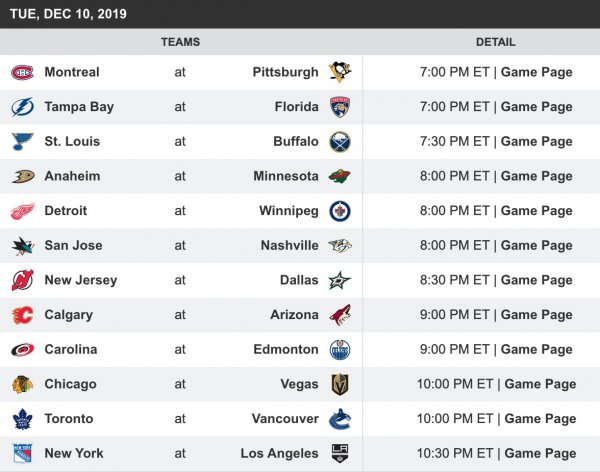
Task: Click the Toronto Maple Leafs logo
Action: click(x=22, y=419)
